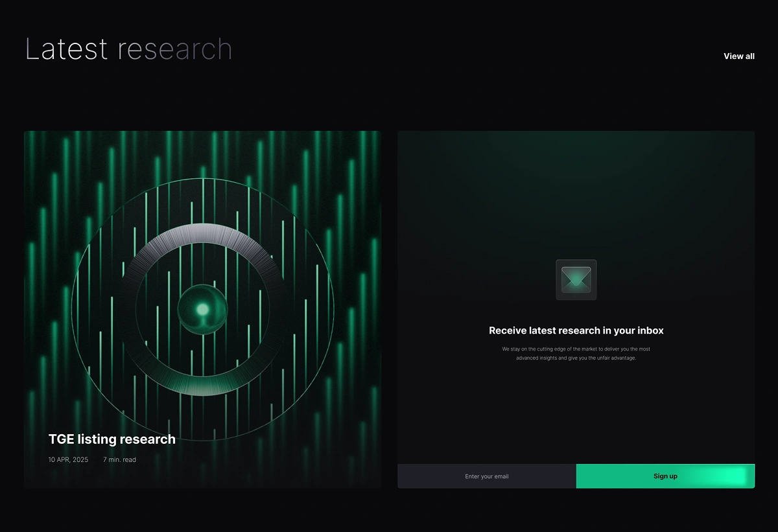This screenshot has height=532, width=778.
Task: Click the View all link
Action: click(x=738, y=56)
